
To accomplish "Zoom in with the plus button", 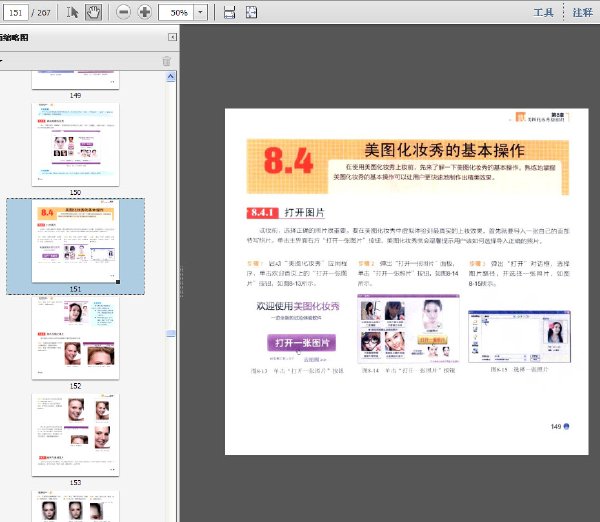I will click(145, 12).
